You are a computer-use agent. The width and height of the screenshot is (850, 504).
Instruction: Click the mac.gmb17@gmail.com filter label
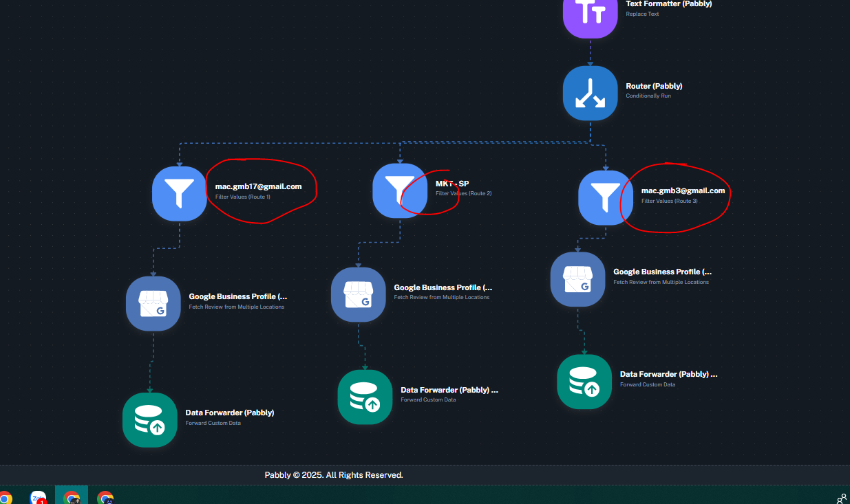[x=258, y=186]
